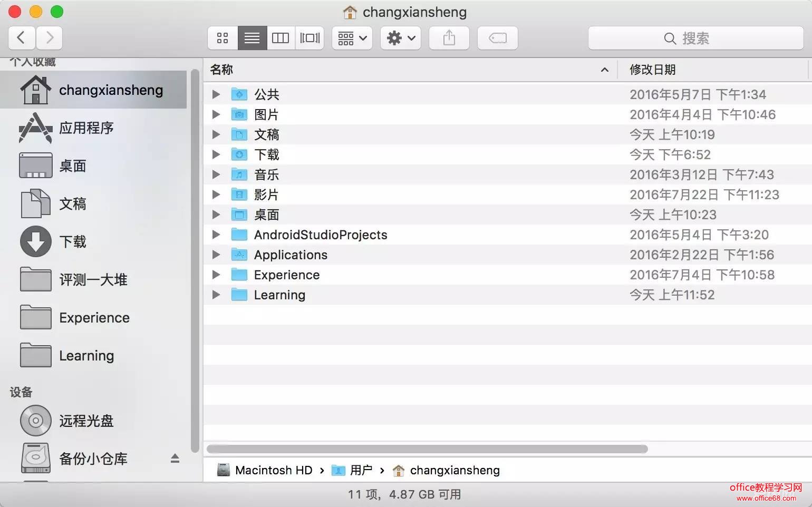Expand the 下载 folder in the list

pos(216,154)
